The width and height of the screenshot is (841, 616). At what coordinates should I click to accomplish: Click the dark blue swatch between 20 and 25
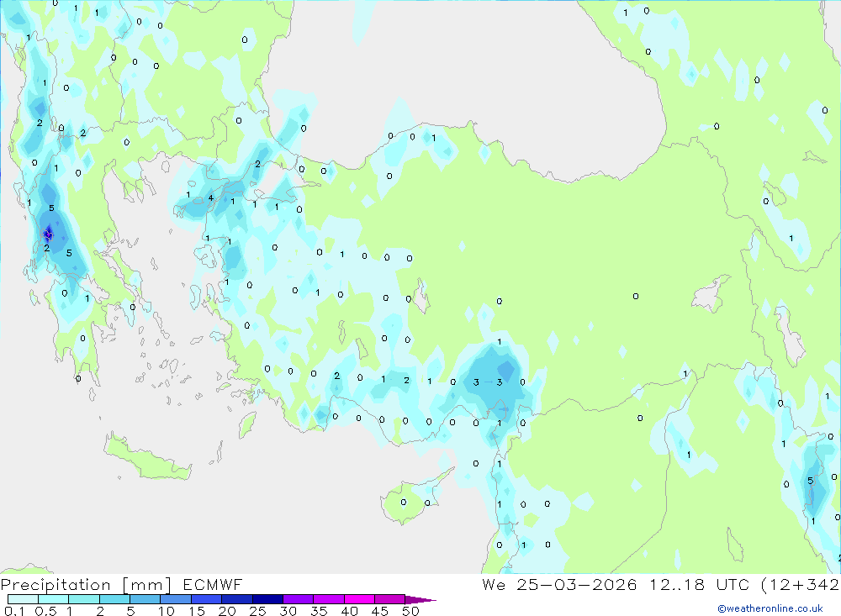tap(236, 599)
